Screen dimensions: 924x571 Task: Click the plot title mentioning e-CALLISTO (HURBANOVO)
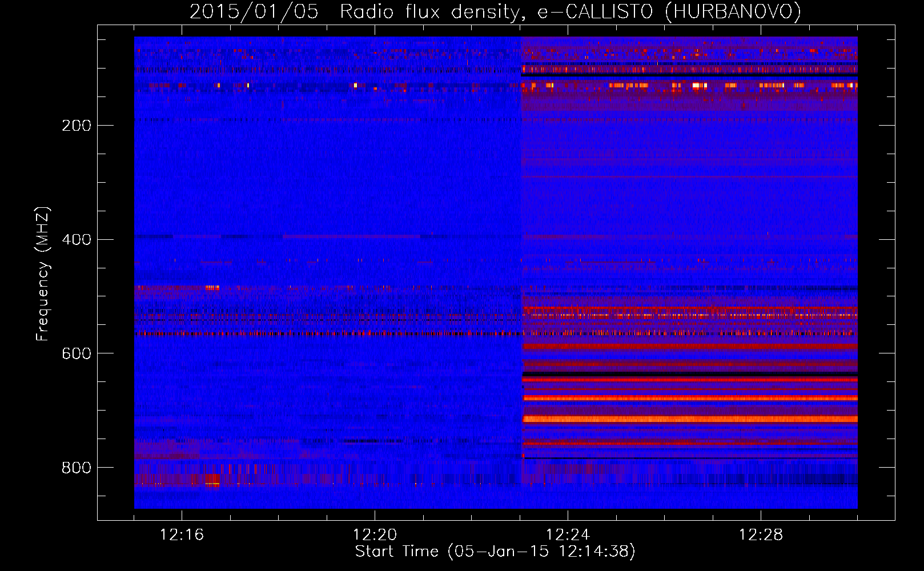(x=495, y=12)
